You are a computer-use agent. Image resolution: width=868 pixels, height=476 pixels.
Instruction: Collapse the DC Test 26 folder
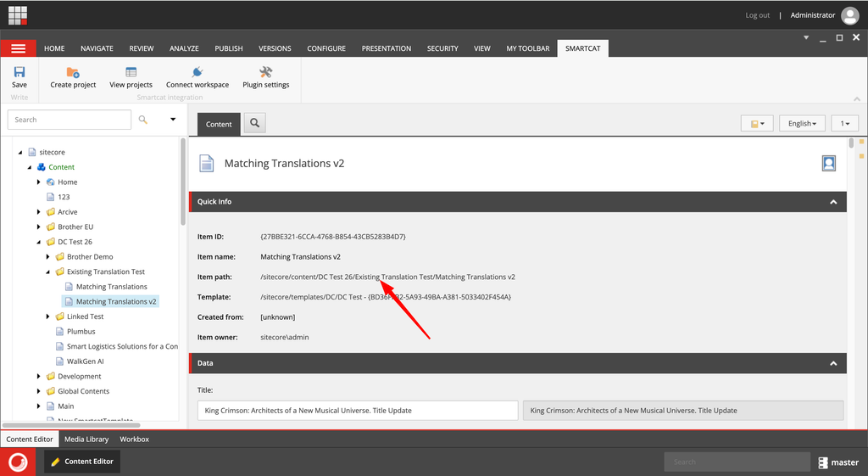[x=39, y=242]
